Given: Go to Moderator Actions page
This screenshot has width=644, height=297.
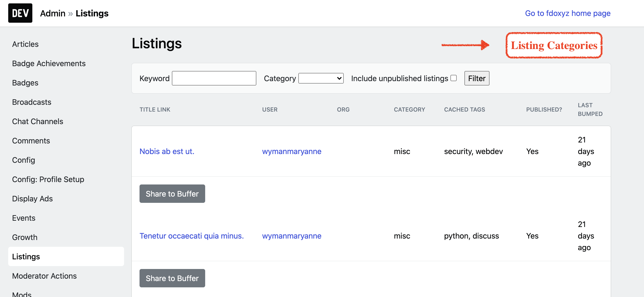Looking at the screenshot, I should click(44, 276).
